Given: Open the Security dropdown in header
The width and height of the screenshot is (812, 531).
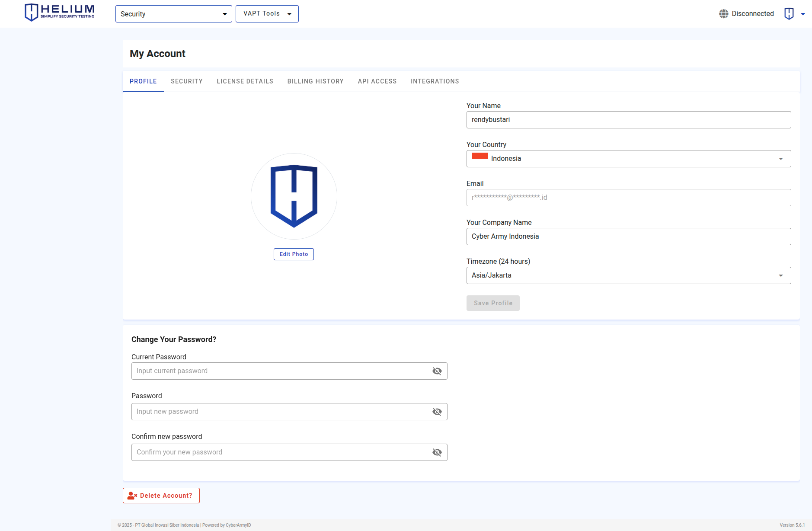Looking at the screenshot, I should pos(173,14).
